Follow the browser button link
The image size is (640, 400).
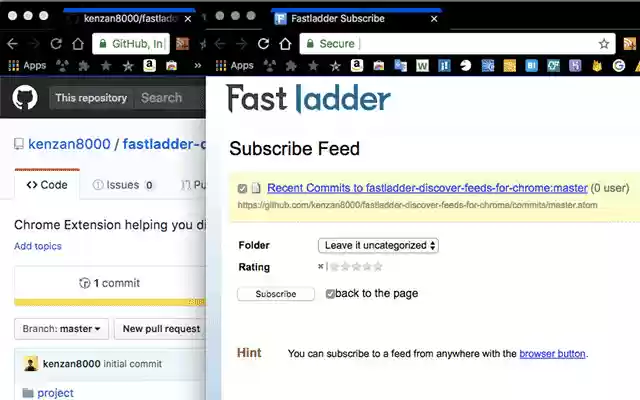click(552, 353)
